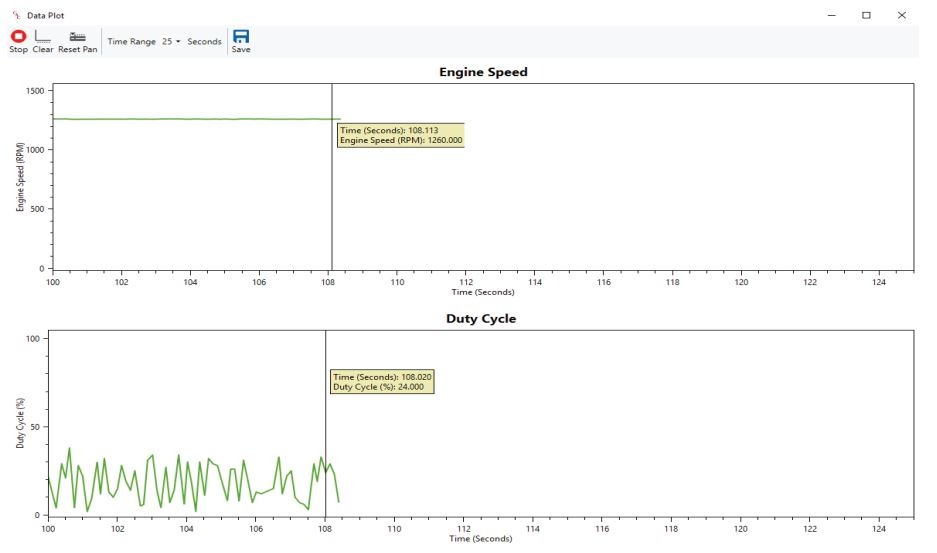Close the Data Plot window
The image size is (937, 553).
[902, 15]
